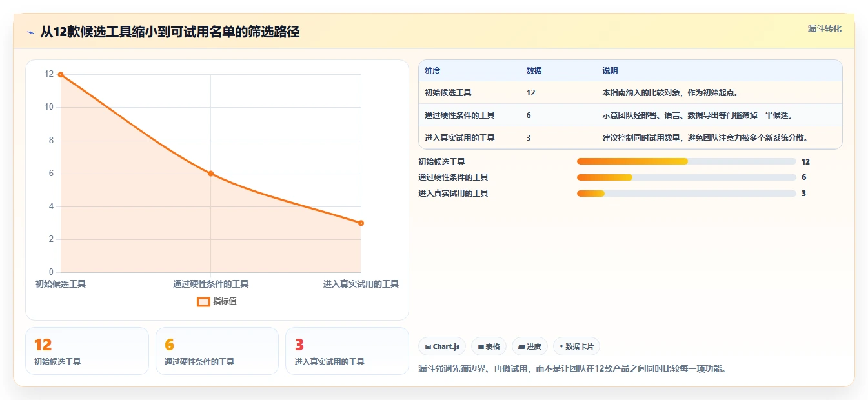Image resolution: width=868 pixels, height=400 pixels.
Task: Click the 通过硬性条件的工具 progress bar
Action: (687, 177)
